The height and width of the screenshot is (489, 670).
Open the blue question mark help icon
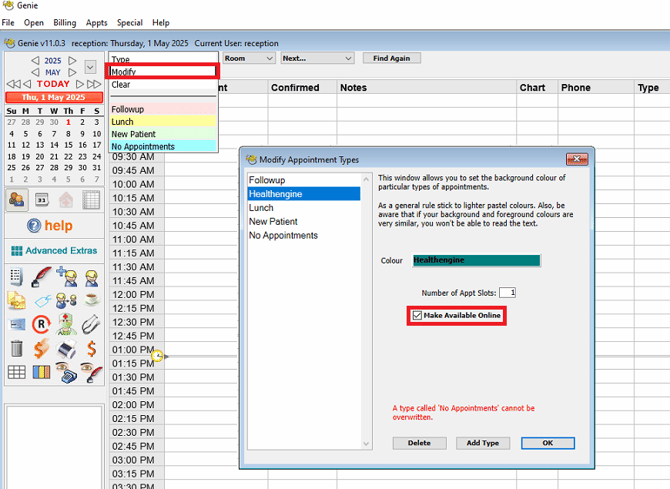35,226
